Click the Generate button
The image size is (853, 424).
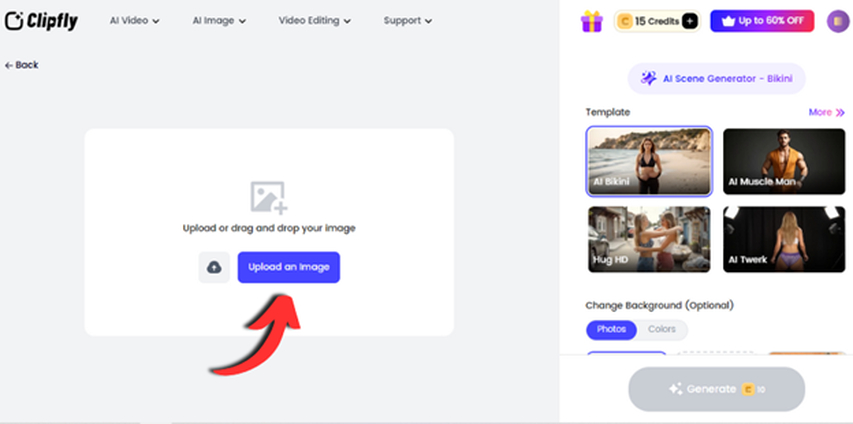point(716,389)
